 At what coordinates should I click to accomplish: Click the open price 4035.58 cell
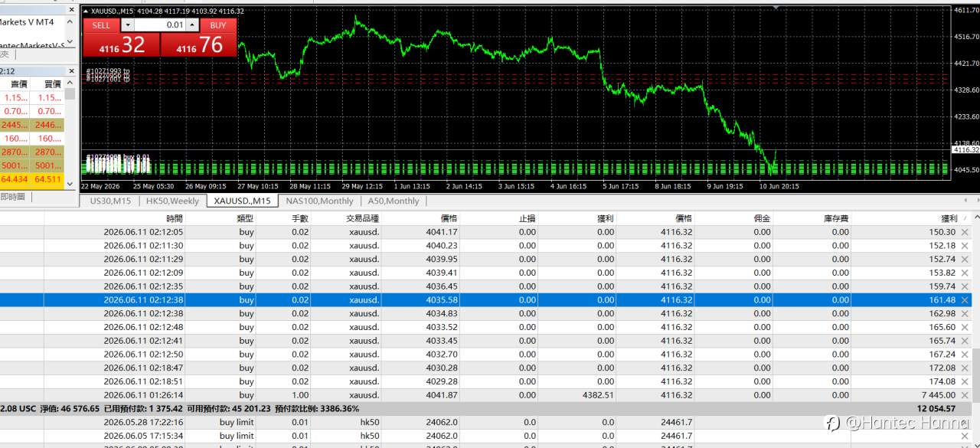point(442,300)
